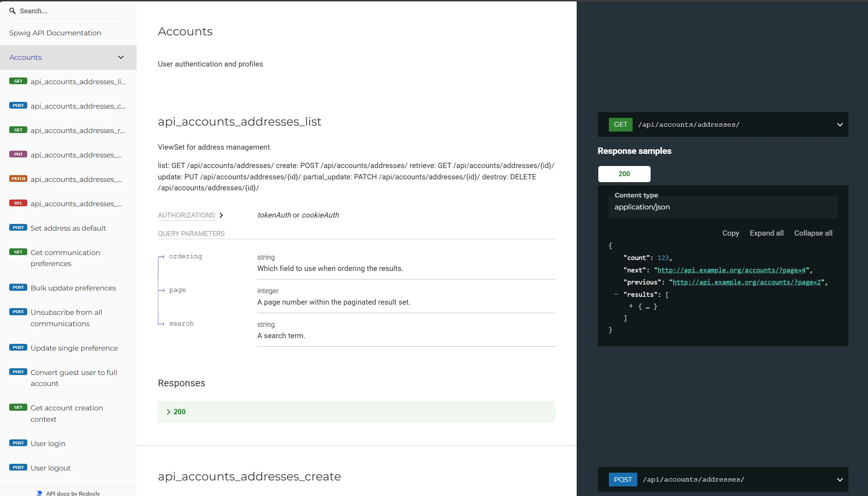Copy the response sample JSON

(x=731, y=233)
